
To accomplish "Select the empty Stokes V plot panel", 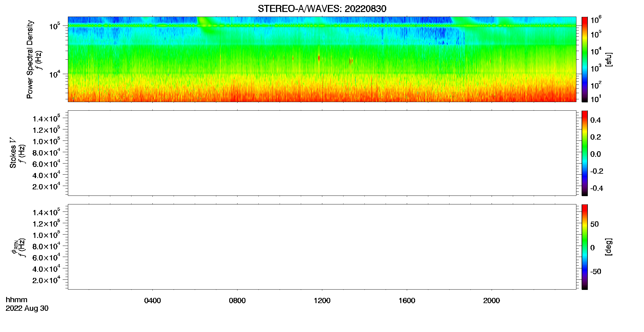I will [322, 153].
